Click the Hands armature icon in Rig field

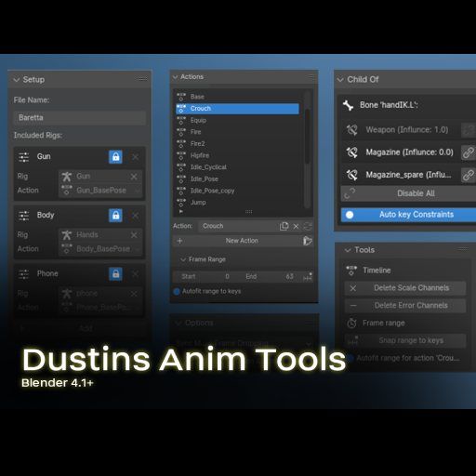pos(67,235)
